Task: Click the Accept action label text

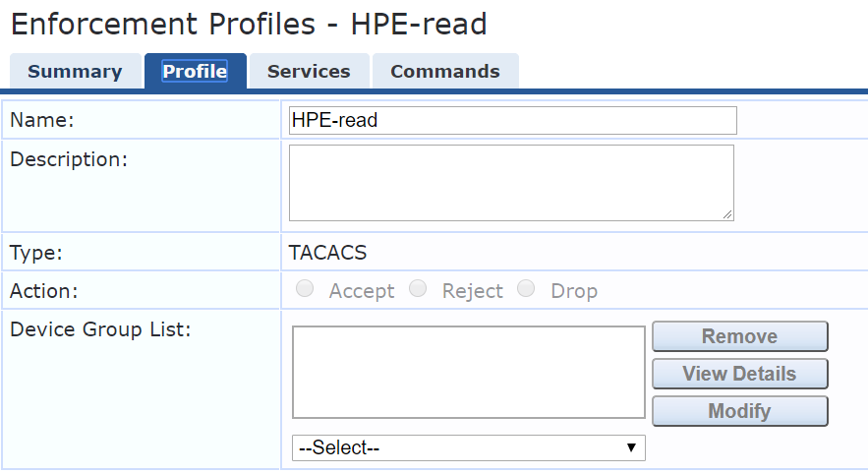Action: coord(362,291)
